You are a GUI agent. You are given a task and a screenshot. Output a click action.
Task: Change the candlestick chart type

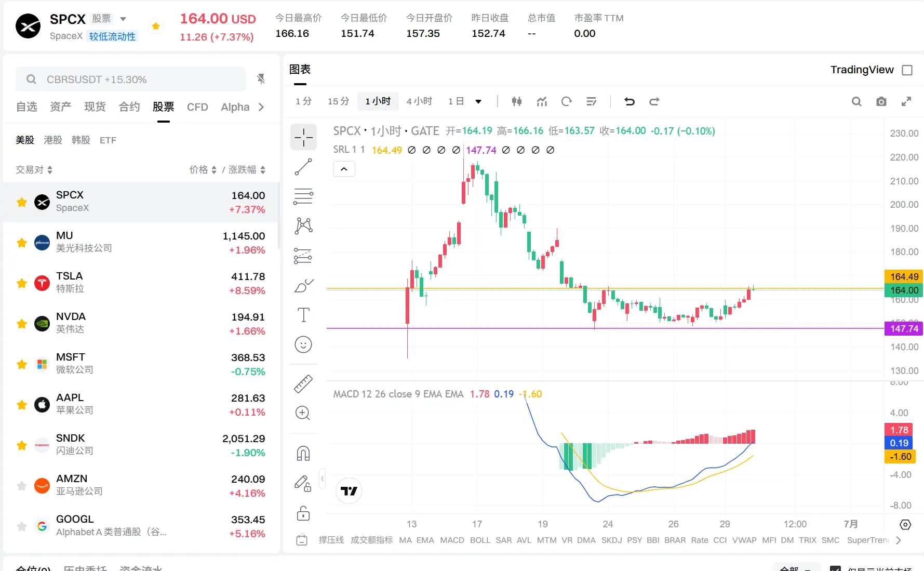coord(517,101)
